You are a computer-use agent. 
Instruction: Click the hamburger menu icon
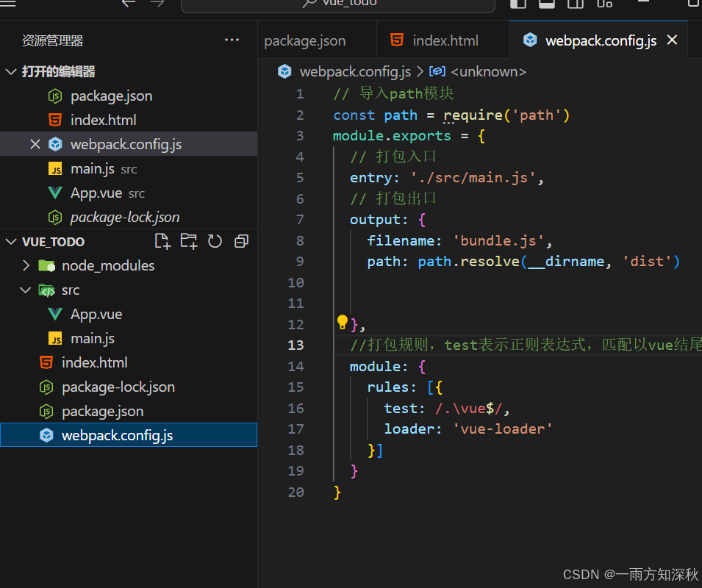tap(8, 3)
